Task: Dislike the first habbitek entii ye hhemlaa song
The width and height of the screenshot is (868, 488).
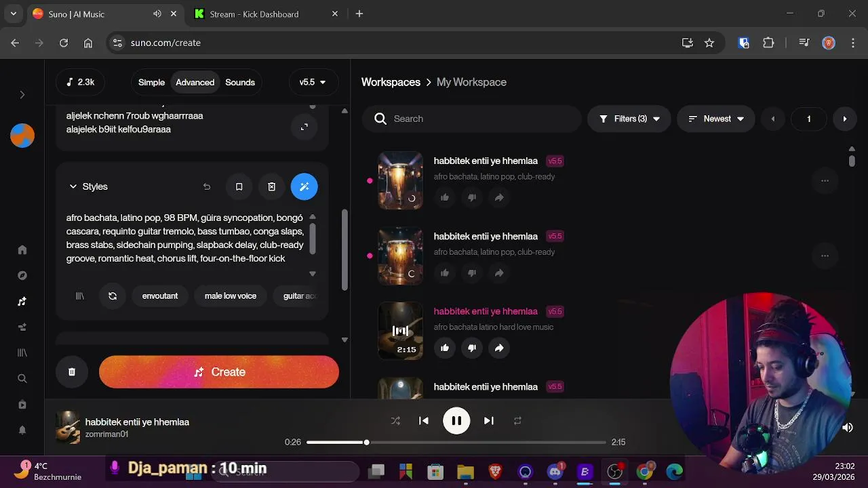Action: 472,197
